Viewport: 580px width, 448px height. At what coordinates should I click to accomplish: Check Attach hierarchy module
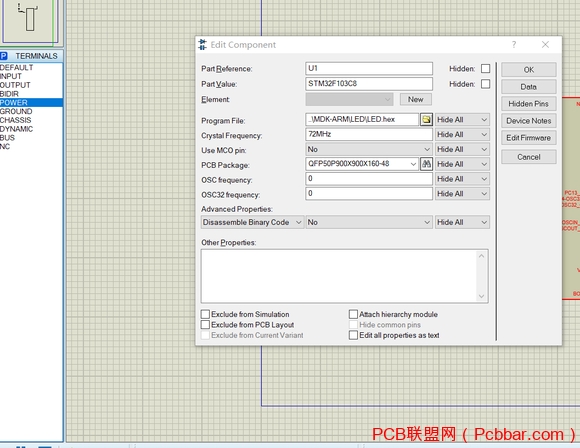click(x=353, y=314)
